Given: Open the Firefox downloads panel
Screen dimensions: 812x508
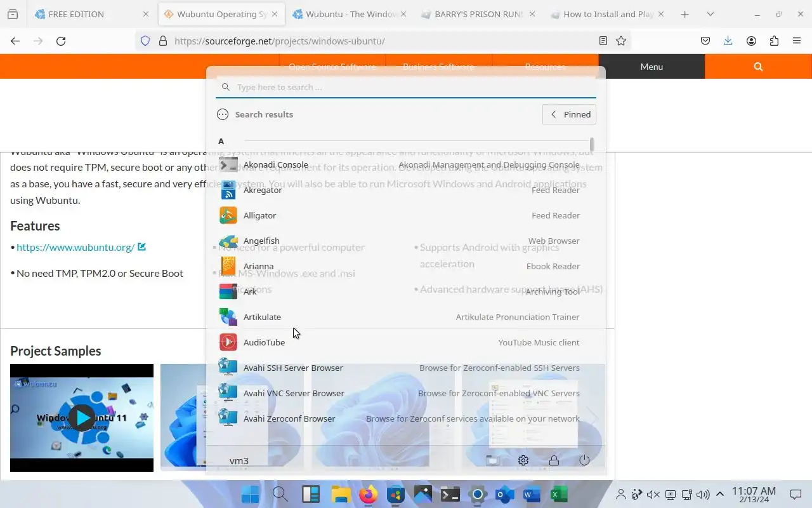Looking at the screenshot, I should (728, 41).
